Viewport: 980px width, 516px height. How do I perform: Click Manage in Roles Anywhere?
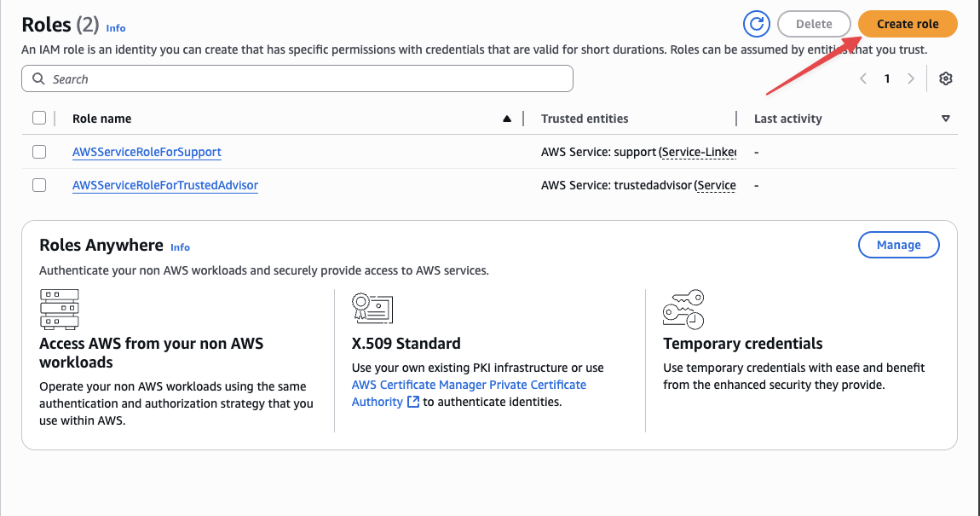click(899, 245)
